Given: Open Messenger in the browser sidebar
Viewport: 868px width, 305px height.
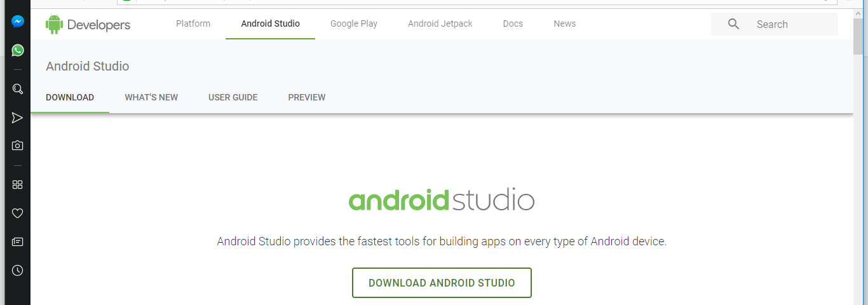Looking at the screenshot, I should tap(18, 22).
